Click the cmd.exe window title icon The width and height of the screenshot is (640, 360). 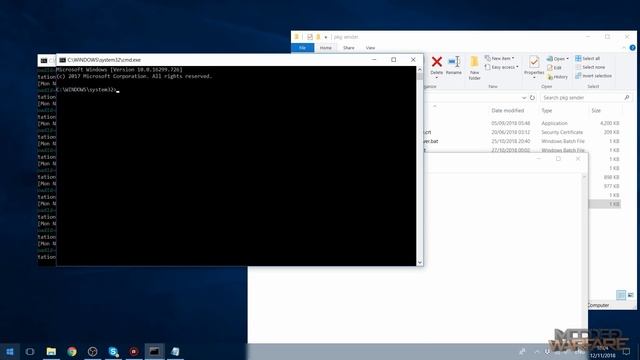pyautogui.click(x=62, y=60)
